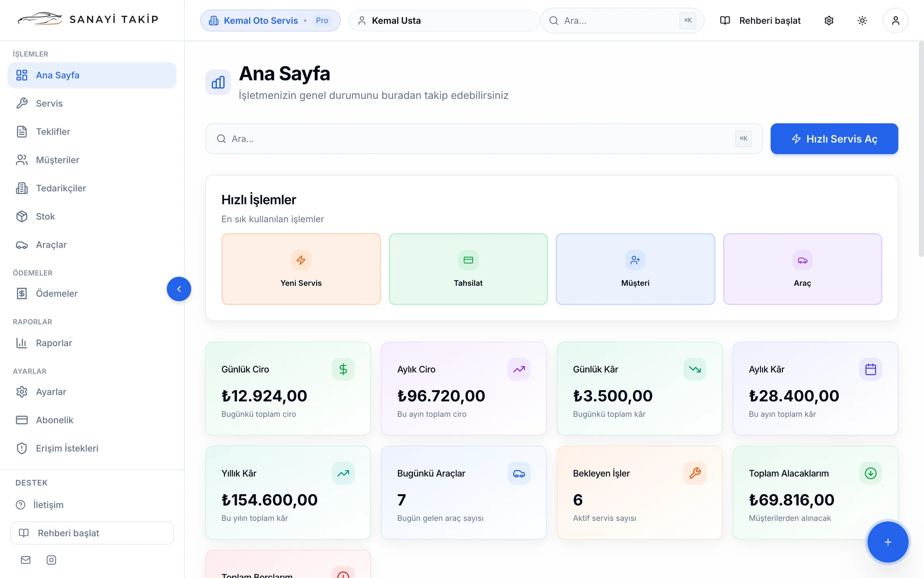The height and width of the screenshot is (578, 924).
Task: Click the uptrend icon on Yıllık Kâr card
Action: click(343, 473)
